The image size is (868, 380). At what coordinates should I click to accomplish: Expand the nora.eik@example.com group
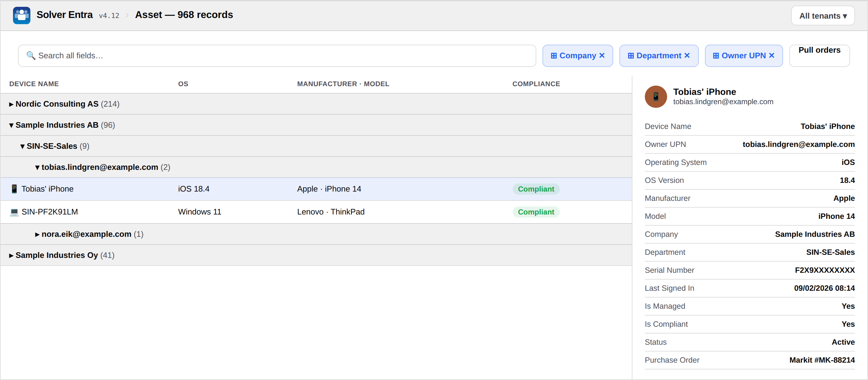coord(38,234)
